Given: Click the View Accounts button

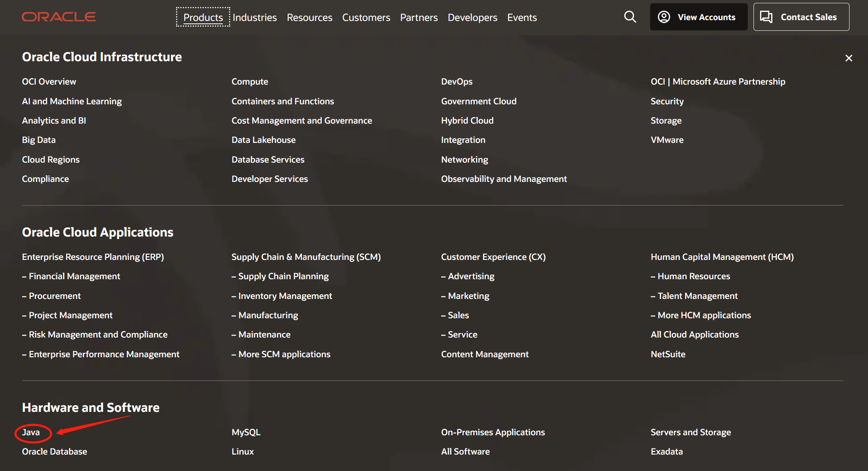Looking at the screenshot, I should (699, 17).
